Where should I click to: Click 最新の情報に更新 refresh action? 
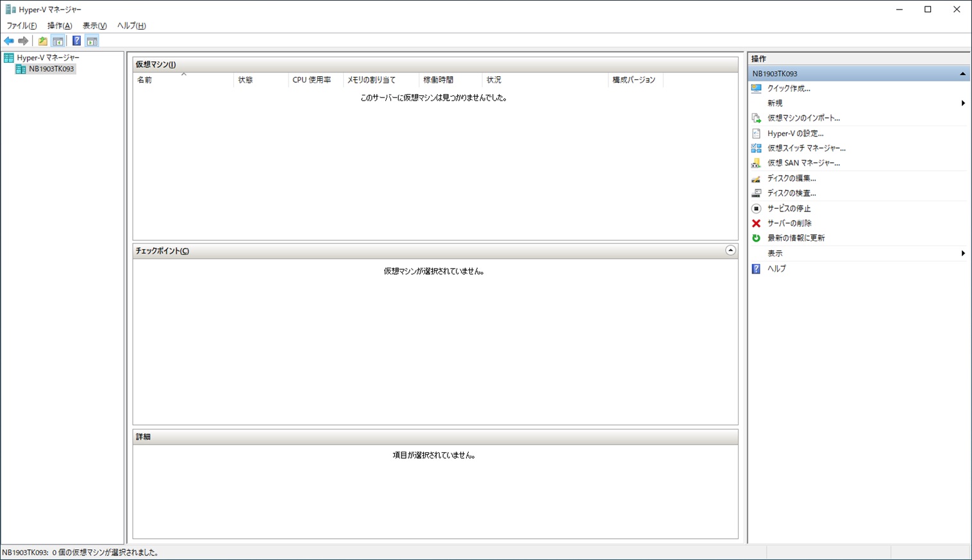coord(796,238)
